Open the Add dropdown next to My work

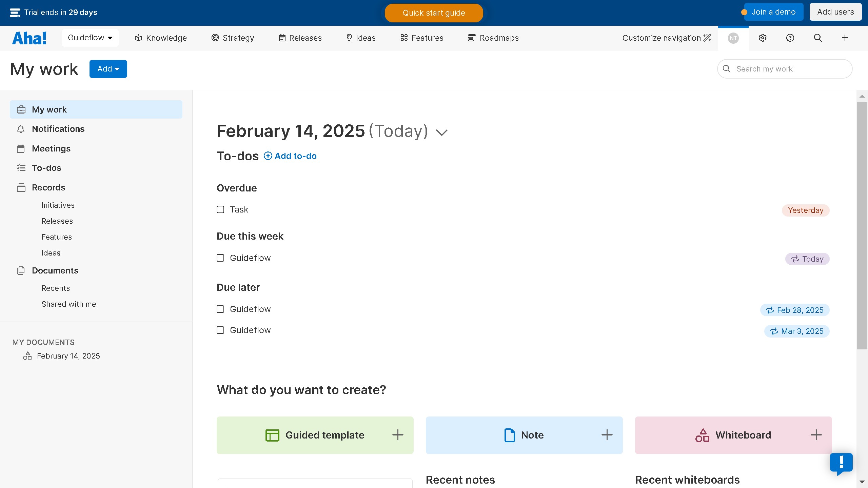(x=108, y=69)
